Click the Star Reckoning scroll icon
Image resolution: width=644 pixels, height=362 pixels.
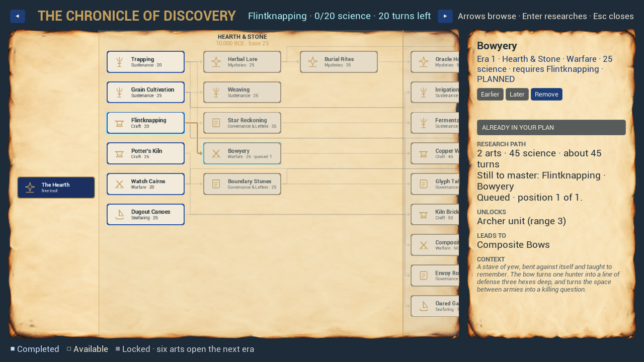pos(216,123)
